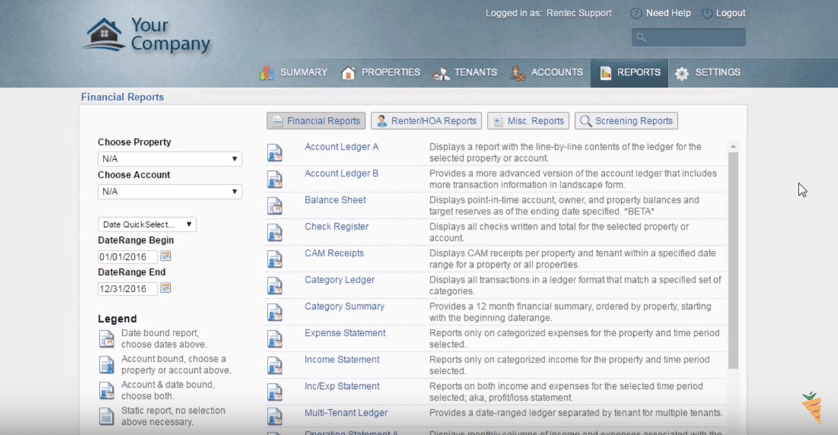Open the Settings navigation menu
Screen dimensions: 838x435
[x=708, y=73]
